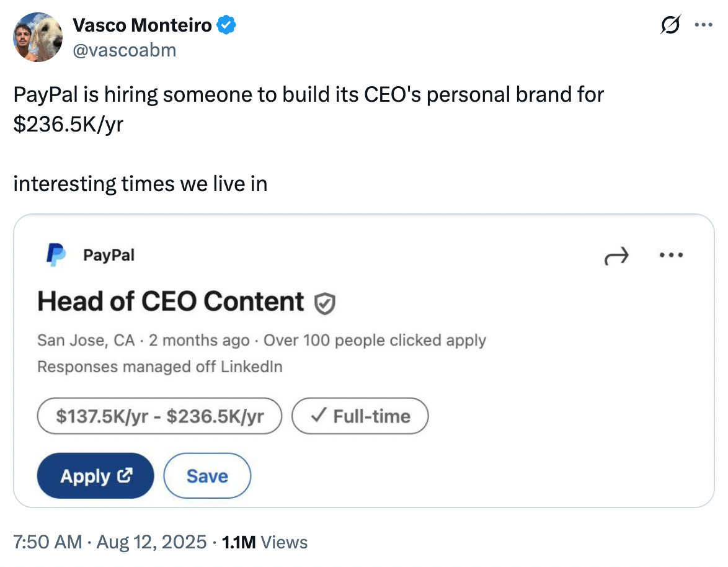Click the Grok slashed-circle icon

pos(671,26)
